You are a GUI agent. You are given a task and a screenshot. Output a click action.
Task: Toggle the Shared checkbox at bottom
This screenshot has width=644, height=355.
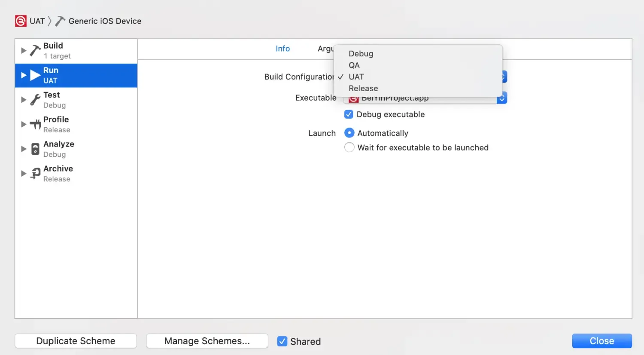click(282, 341)
